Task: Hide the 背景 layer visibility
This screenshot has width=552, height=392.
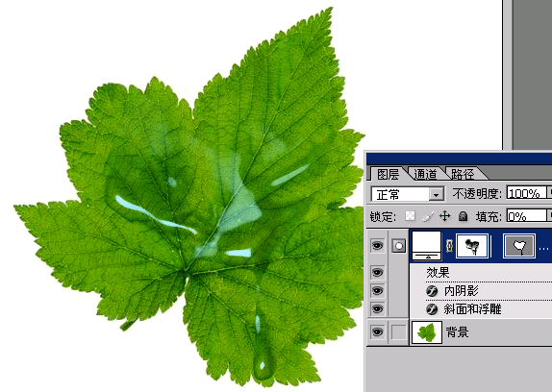Action: [x=377, y=331]
